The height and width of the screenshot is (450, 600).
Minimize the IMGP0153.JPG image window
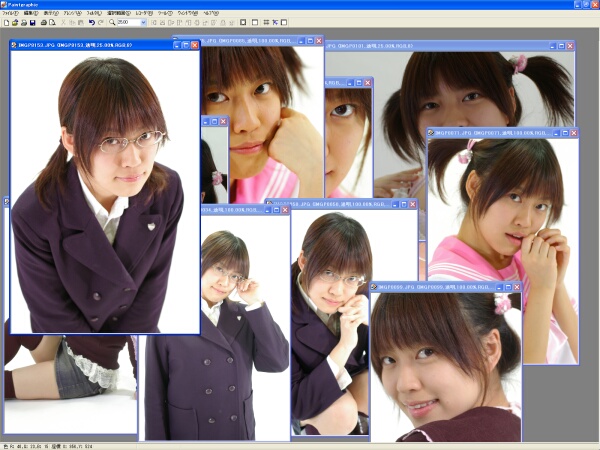(x=177, y=45)
